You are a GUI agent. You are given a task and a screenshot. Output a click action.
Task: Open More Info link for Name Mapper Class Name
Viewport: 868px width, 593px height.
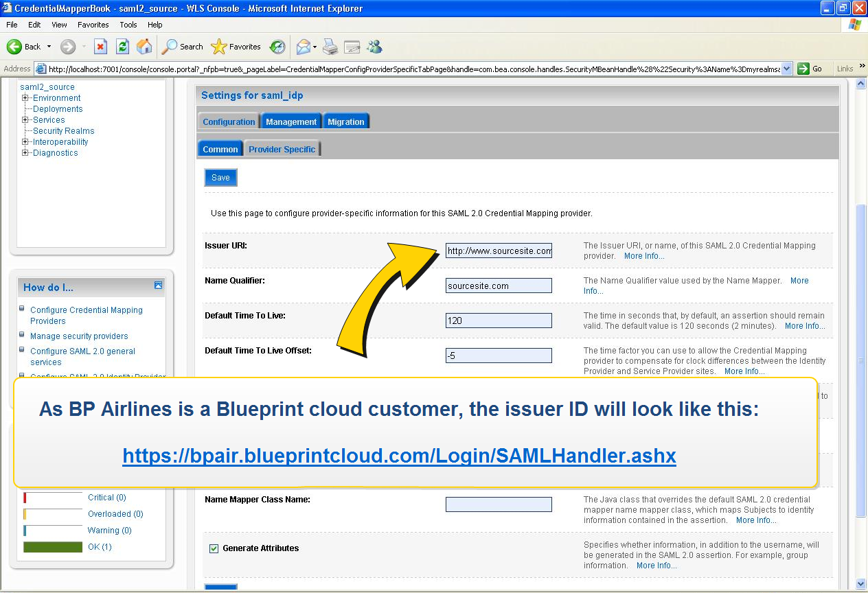coord(756,520)
